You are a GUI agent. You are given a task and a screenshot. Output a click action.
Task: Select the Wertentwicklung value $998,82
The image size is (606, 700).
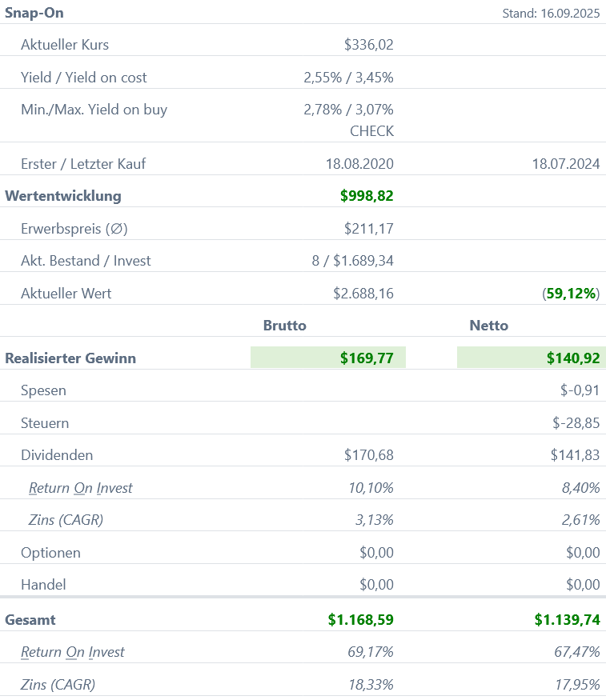367,196
